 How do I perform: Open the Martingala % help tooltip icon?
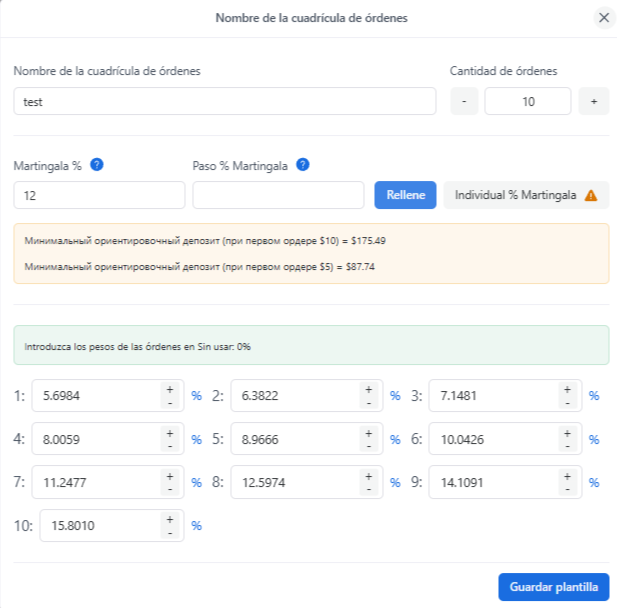(96, 164)
